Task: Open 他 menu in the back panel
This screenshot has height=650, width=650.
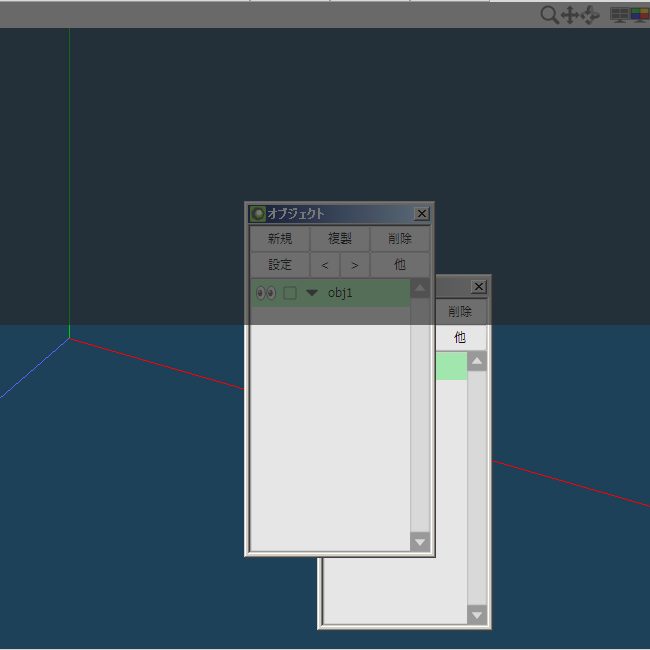Action: 460,337
